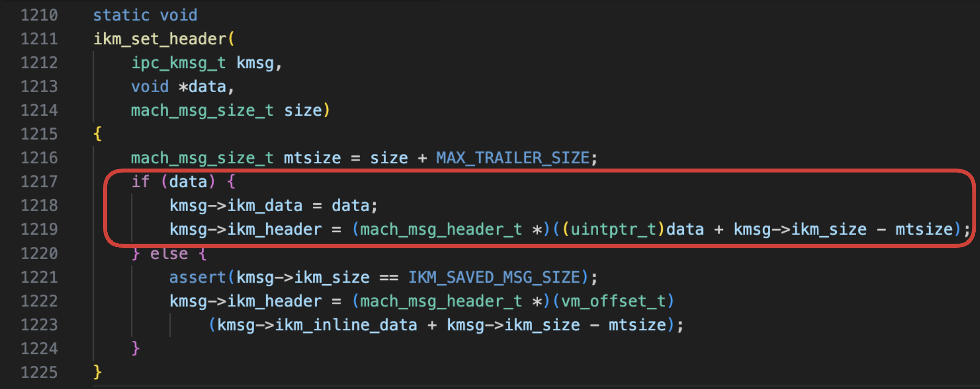Click line number 1224 in gutter
Screen dimensions: 980x389
coord(39,349)
